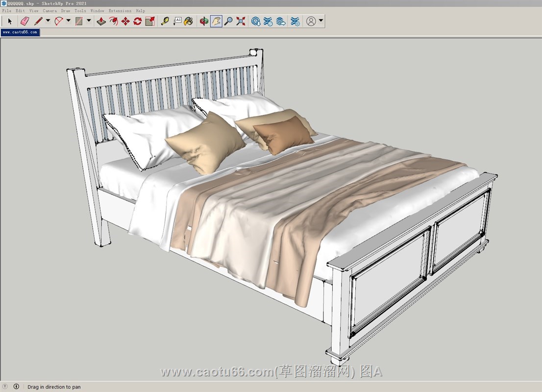Select the Rotate tool
This screenshot has height=392, width=542.
point(138,21)
